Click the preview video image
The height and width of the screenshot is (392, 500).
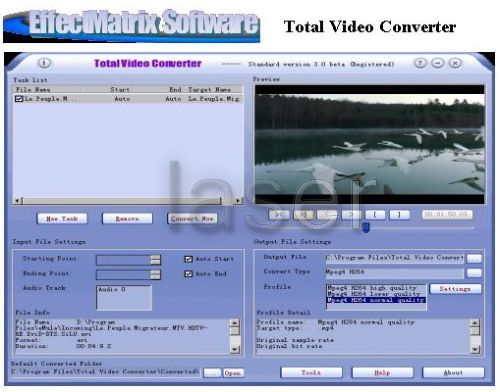point(370,144)
